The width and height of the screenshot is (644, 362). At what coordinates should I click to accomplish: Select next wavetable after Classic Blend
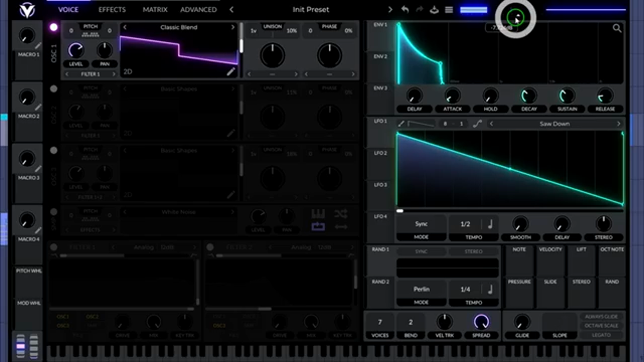(x=233, y=27)
